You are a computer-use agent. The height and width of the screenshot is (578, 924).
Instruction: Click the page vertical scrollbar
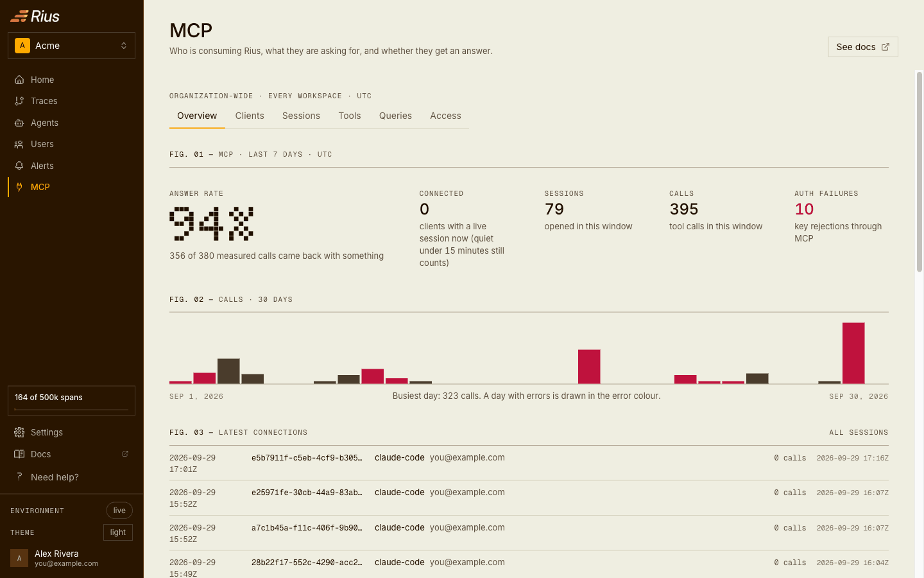(x=920, y=172)
